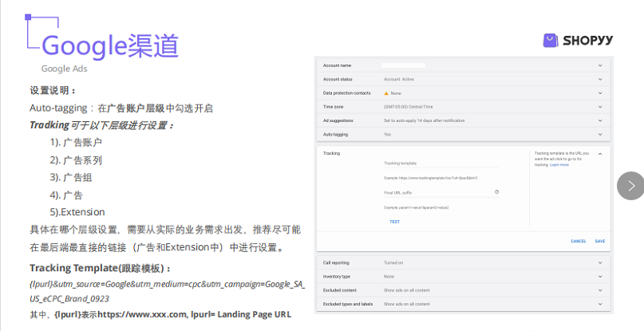644x331 pixels.
Task: Expand the Account status row
Action: (x=600, y=79)
